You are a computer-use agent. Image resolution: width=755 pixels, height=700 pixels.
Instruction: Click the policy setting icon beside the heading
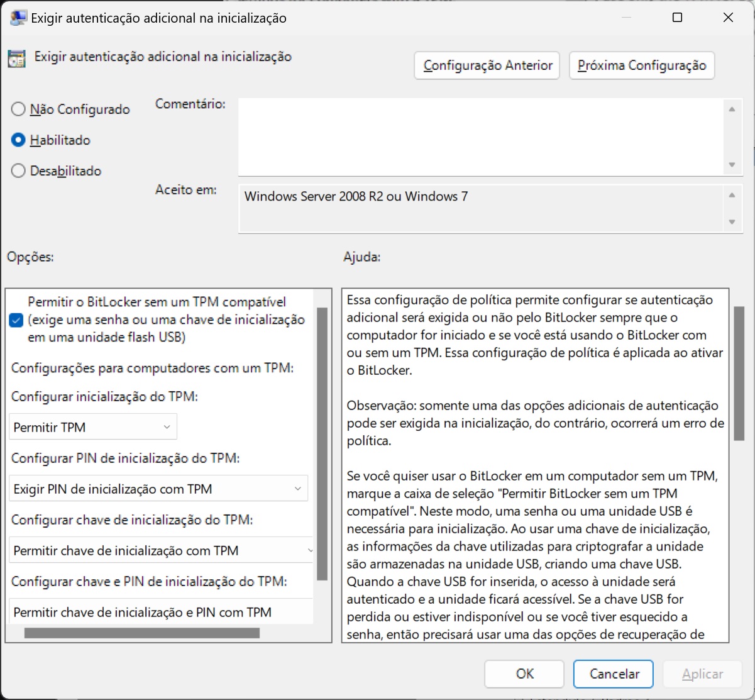click(x=16, y=58)
